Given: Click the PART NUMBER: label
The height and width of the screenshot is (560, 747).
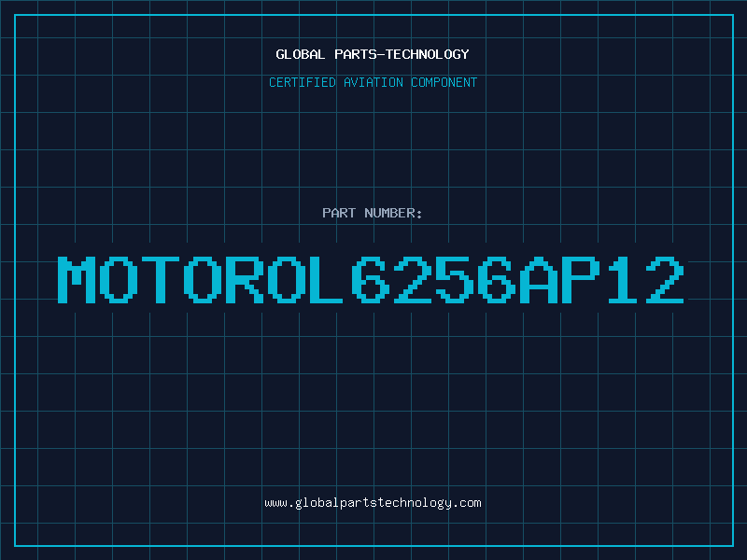Looking at the screenshot, I should (x=373, y=213).
